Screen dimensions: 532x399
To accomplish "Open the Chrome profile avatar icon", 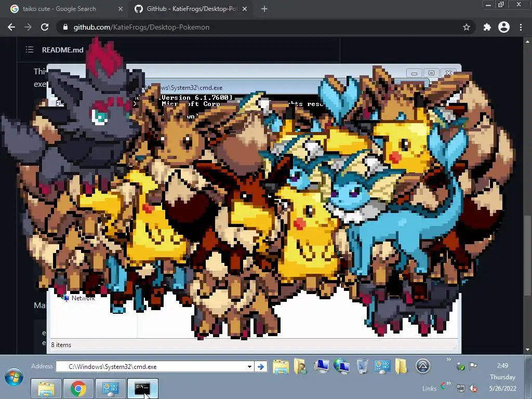I will click(x=504, y=27).
